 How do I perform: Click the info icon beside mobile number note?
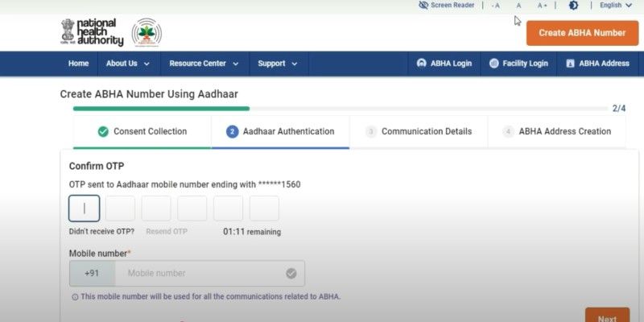pos(75,297)
